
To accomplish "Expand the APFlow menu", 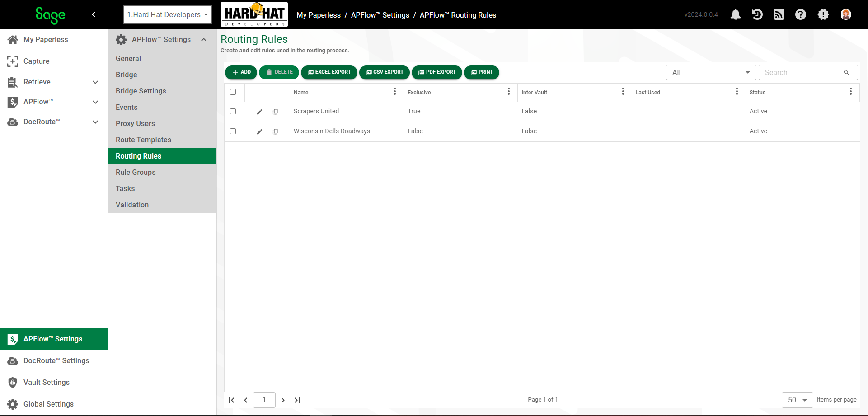I will point(95,102).
